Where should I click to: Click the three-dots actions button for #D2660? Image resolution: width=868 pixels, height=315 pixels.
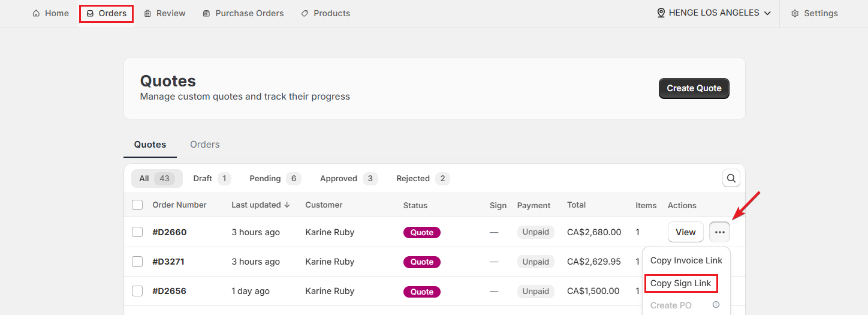tap(719, 232)
